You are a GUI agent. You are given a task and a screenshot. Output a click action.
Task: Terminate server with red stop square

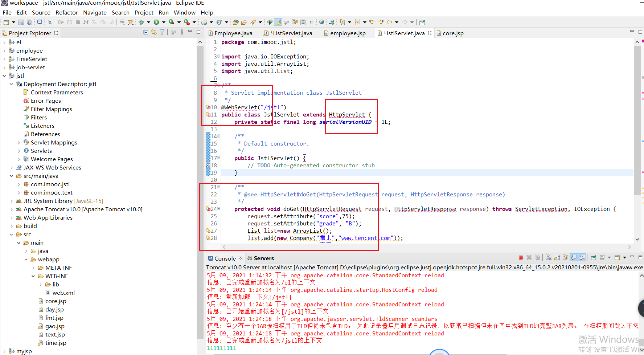pos(521,258)
